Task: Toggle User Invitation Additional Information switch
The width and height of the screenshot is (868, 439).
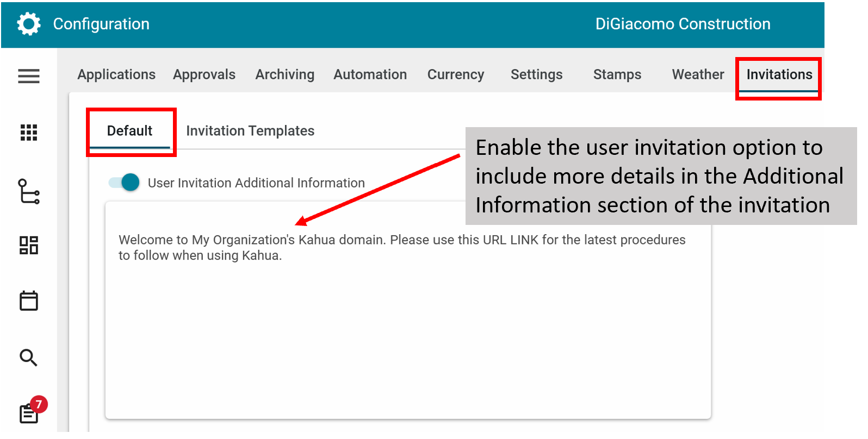Action: [125, 183]
